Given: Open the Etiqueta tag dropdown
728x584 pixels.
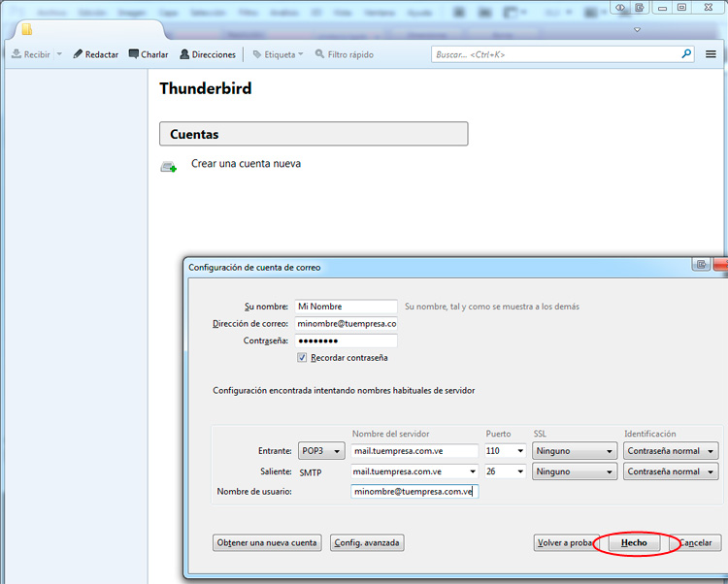Looking at the screenshot, I should point(278,54).
